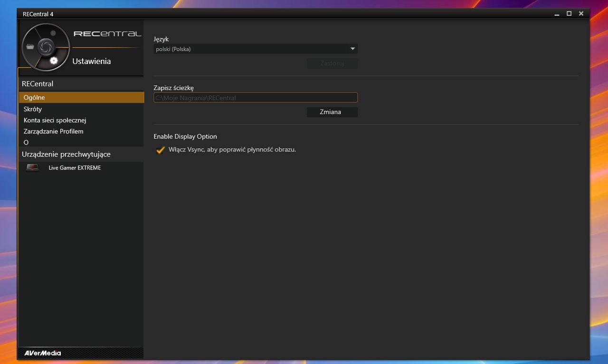The width and height of the screenshot is (608, 364).
Task: Select Ogólne in the sidebar
Action: pyautogui.click(x=81, y=97)
